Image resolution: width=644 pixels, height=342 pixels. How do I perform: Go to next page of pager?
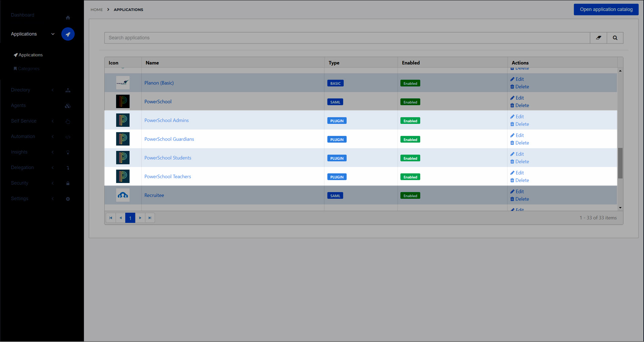[x=140, y=218]
